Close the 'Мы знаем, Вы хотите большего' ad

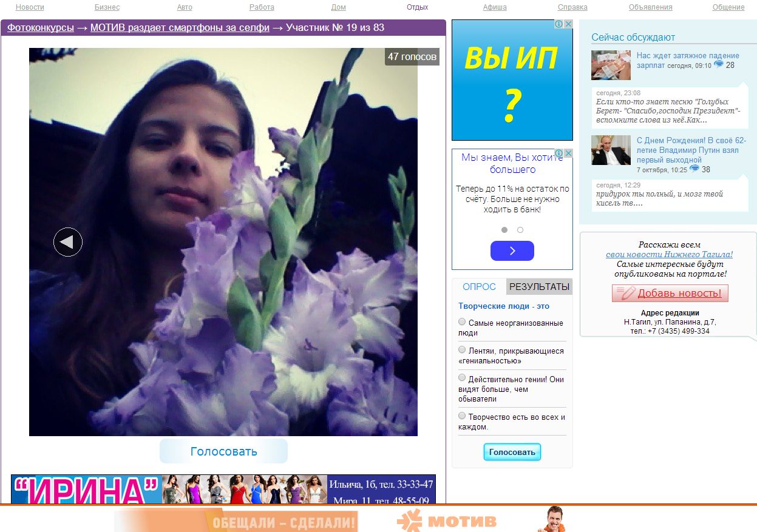click(x=568, y=153)
